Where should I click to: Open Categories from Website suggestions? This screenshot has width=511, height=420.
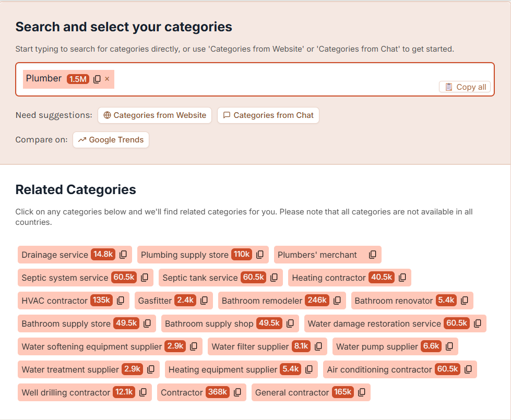coord(155,115)
